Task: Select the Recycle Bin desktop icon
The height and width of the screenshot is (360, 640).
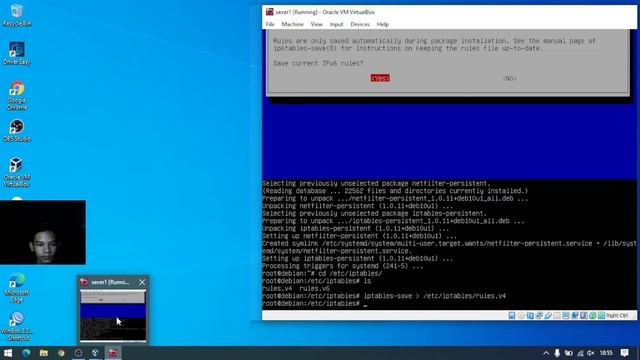Action: pyautogui.click(x=17, y=16)
